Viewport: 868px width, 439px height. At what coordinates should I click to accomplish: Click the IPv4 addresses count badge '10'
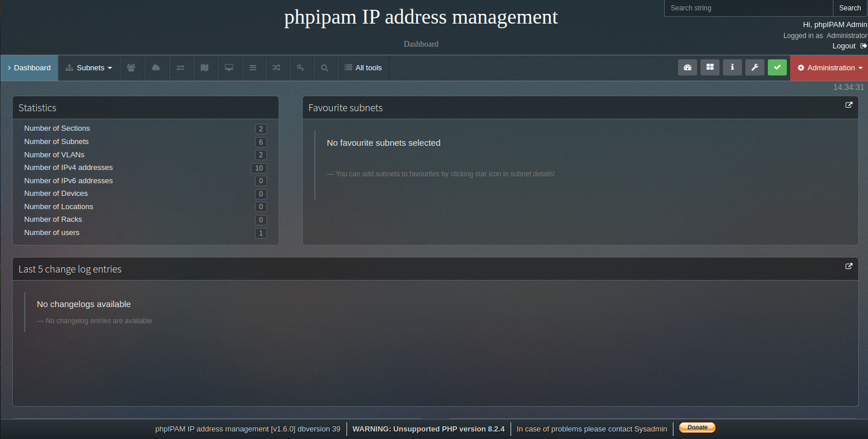point(259,168)
